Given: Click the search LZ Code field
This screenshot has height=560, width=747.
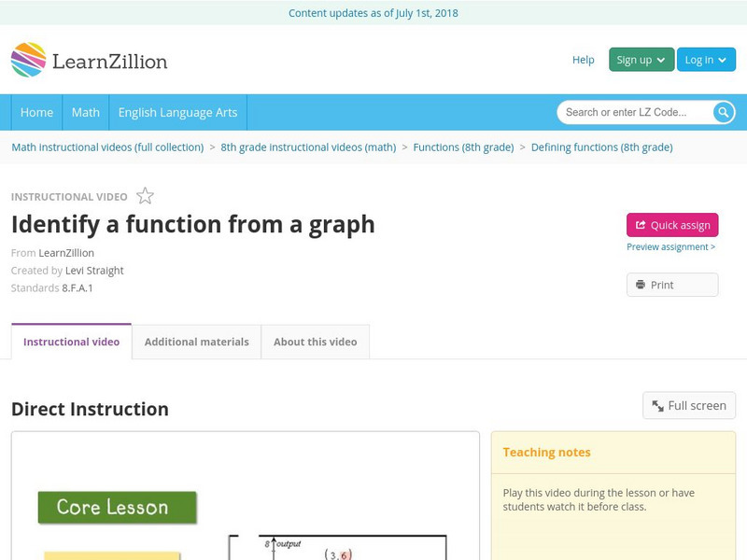Looking at the screenshot, I should coord(635,113).
